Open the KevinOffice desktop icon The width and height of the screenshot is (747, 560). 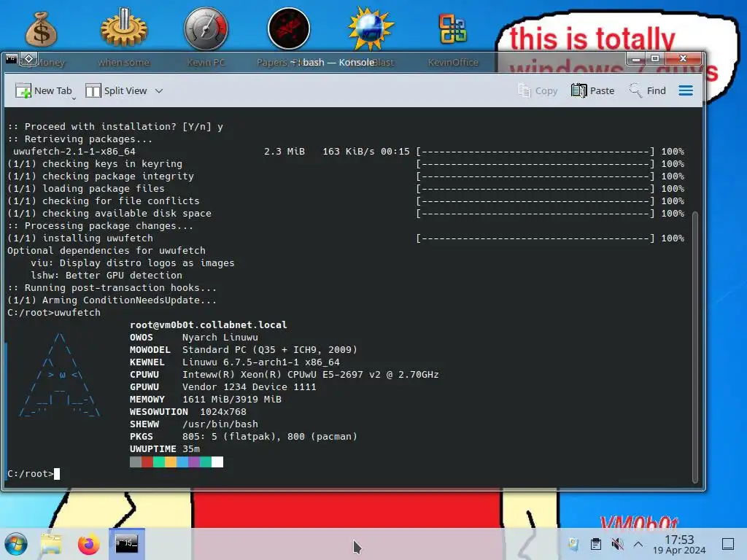[452, 28]
